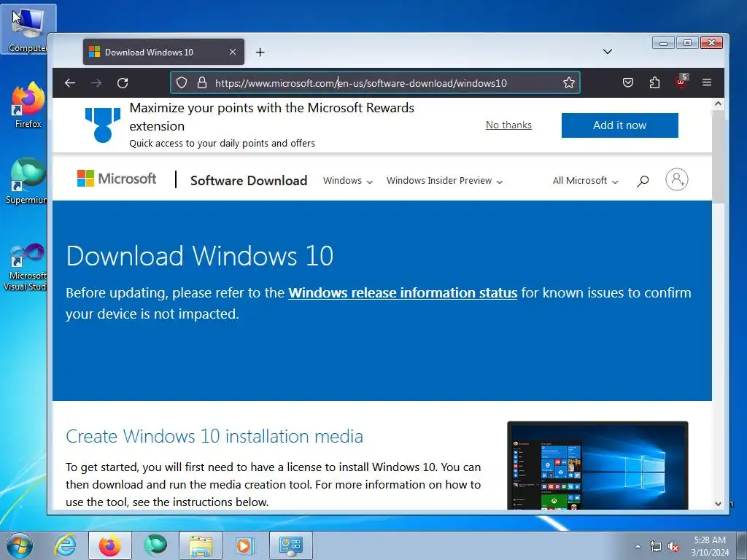Screen dimensions: 747x560
Task: Launch Internet Explorer from taskbar
Action: pyautogui.click(x=65, y=545)
